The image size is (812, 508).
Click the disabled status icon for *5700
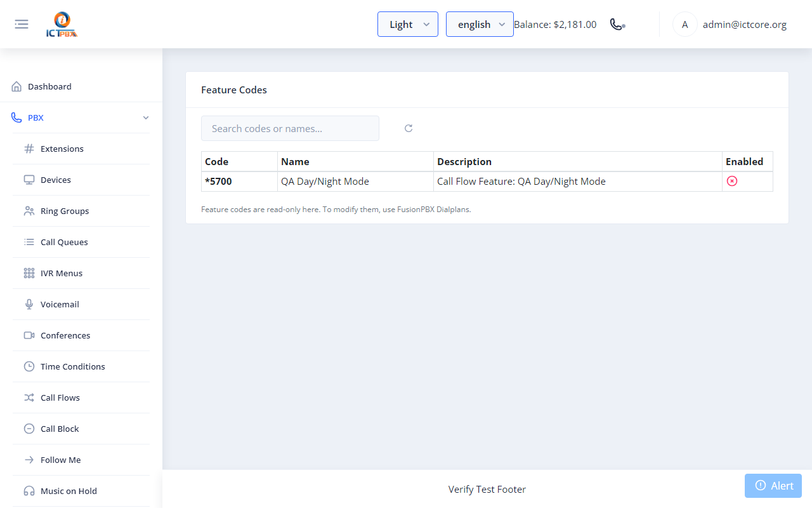coord(732,181)
